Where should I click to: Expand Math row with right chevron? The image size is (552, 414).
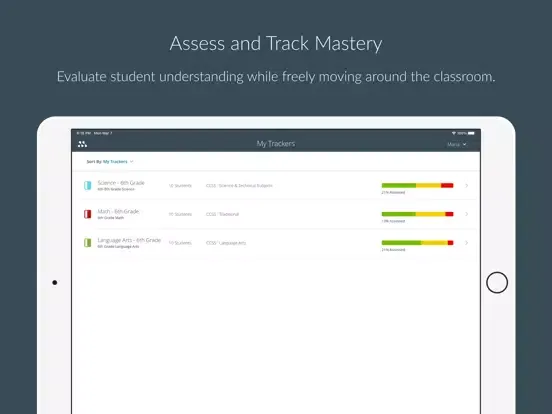click(466, 214)
